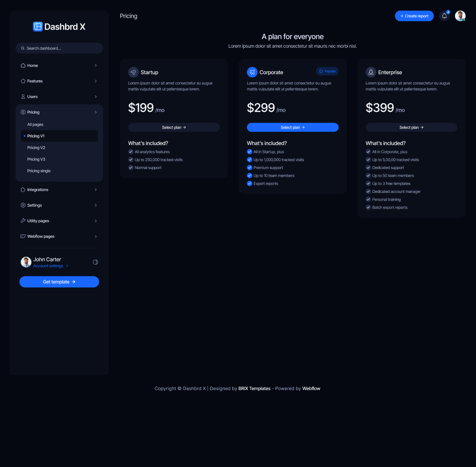Expand the Integrations sidebar section
This screenshot has width=476, height=467.
pos(59,190)
